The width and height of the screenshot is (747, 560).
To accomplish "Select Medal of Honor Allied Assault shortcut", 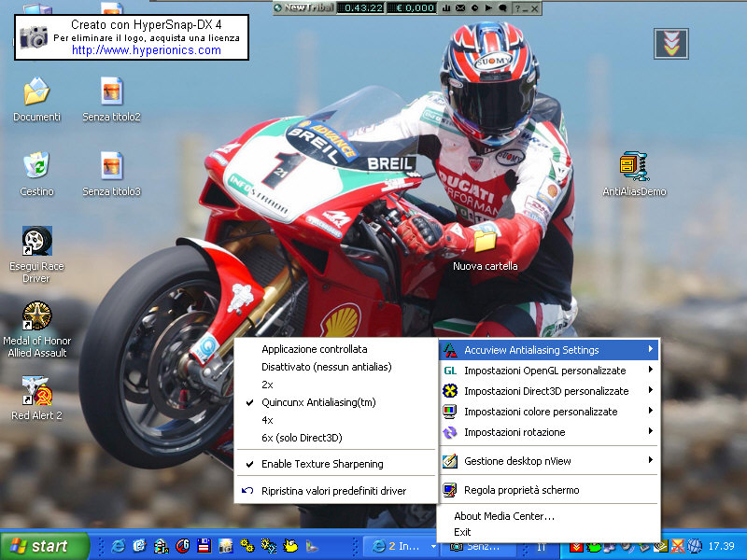I will (x=36, y=315).
